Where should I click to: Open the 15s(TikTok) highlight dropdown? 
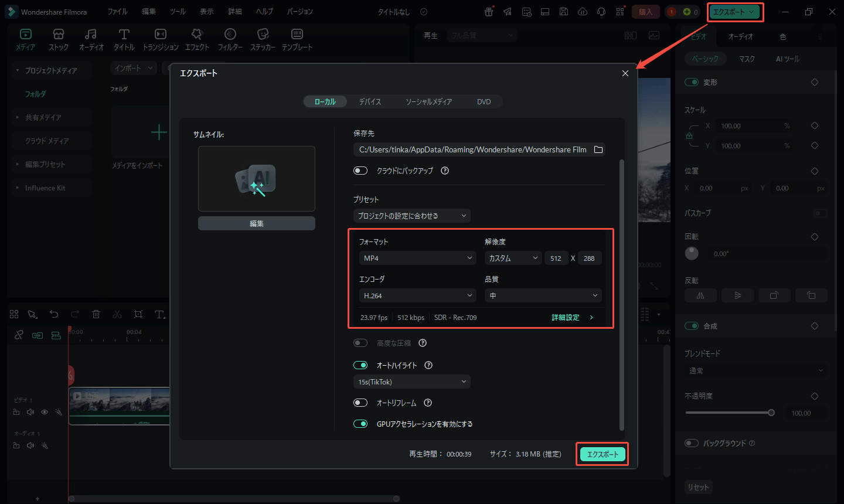pyautogui.click(x=412, y=382)
